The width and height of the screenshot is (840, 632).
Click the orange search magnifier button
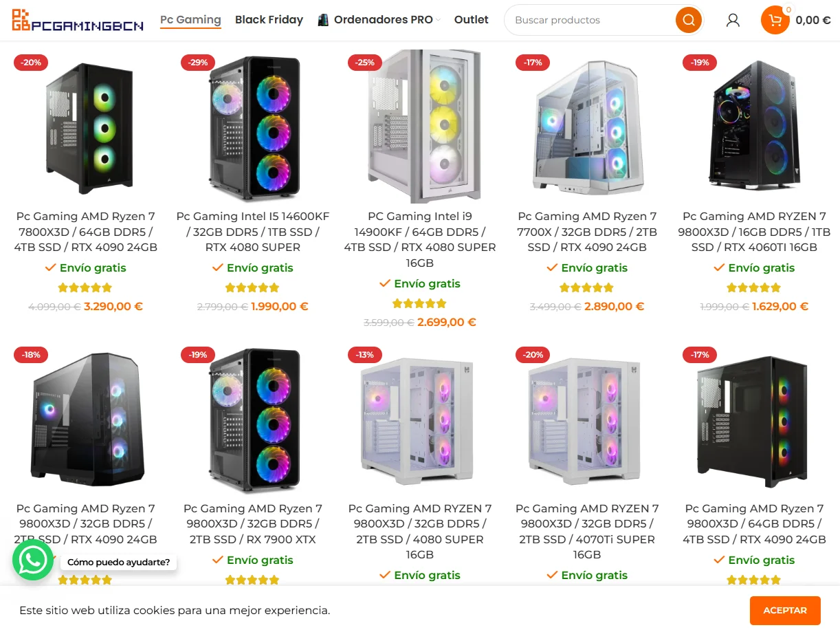[688, 20]
